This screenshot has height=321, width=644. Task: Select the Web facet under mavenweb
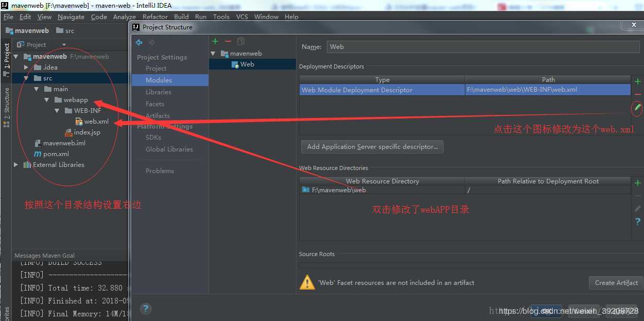(x=247, y=64)
